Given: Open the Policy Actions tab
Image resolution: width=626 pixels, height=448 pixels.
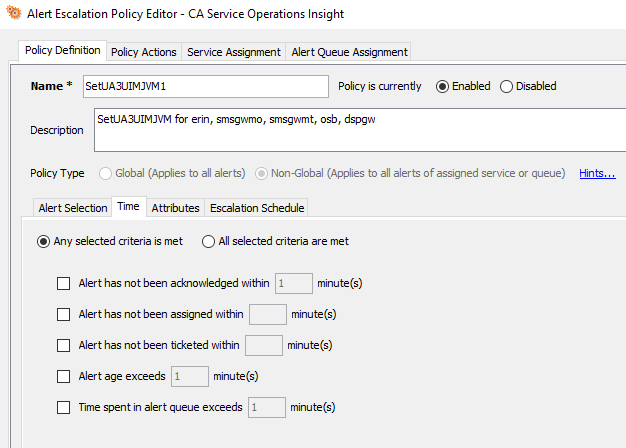Looking at the screenshot, I should pos(144,52).
